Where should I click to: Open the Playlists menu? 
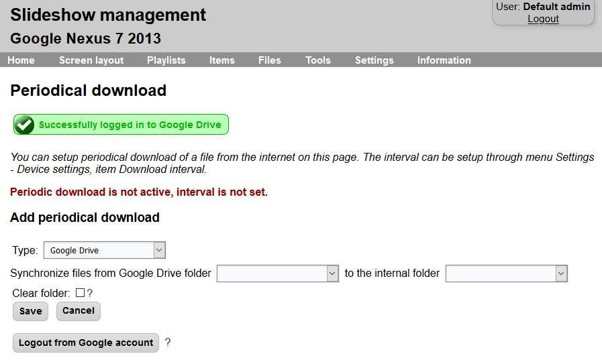click(x=166, y=60)
